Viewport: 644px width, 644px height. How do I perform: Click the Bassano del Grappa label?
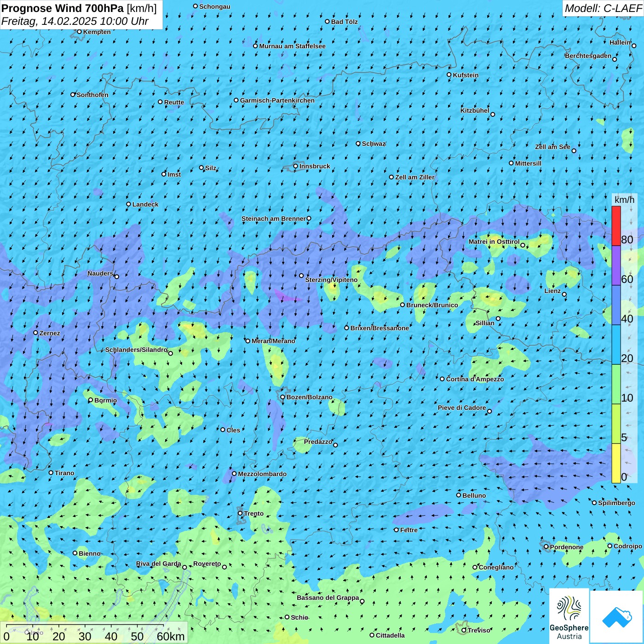[x=328, y=598]
